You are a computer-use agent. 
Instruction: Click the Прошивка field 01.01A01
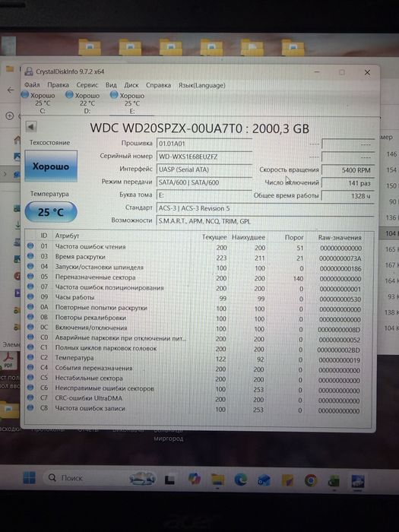click(204, 144)
